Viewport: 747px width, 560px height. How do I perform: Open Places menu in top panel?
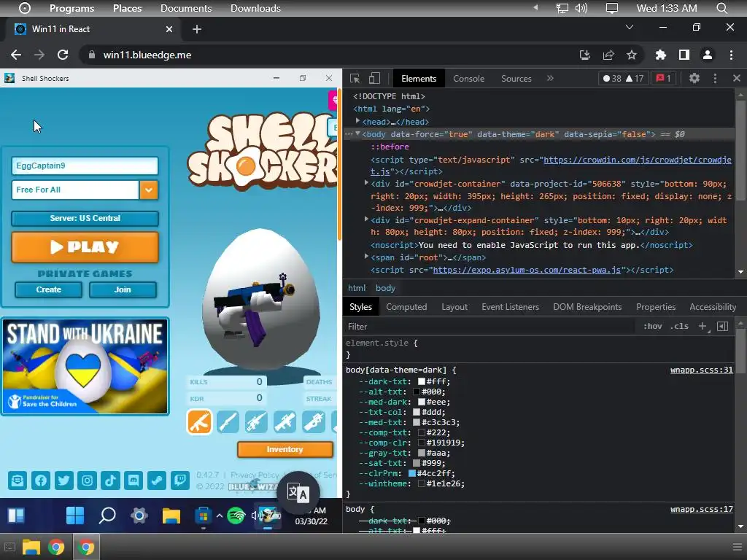pyautogui.click(x=127, y=8)
